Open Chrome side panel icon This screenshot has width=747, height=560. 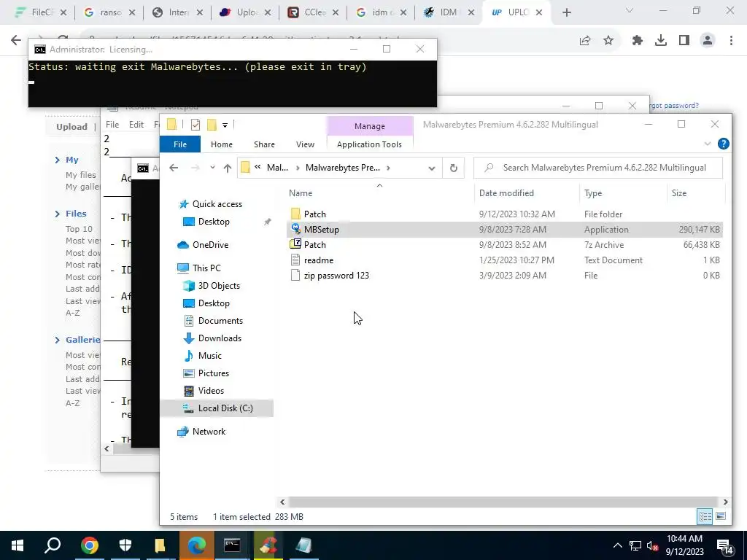(x=684, y=41)
